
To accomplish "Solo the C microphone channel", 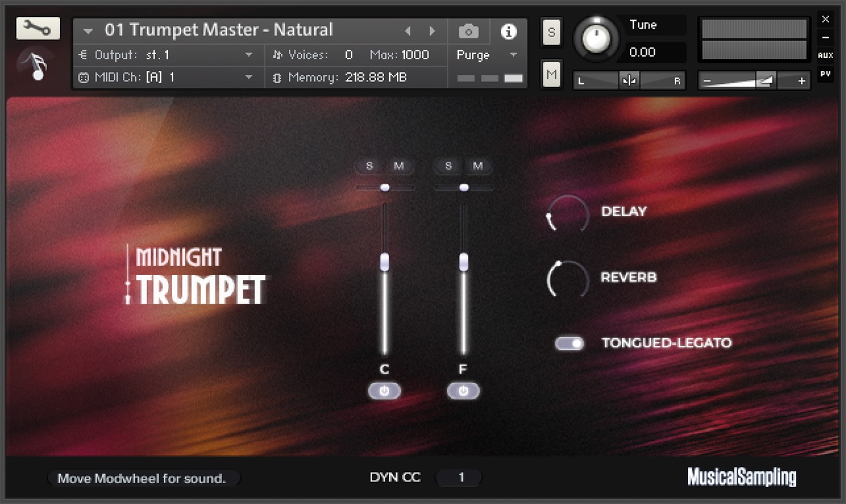I will [x=370, y=166].
